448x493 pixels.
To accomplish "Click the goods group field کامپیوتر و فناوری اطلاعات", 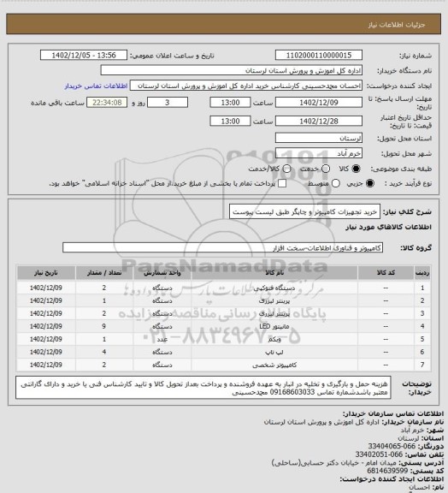I will pyautogui.click(x=222, y=247).
